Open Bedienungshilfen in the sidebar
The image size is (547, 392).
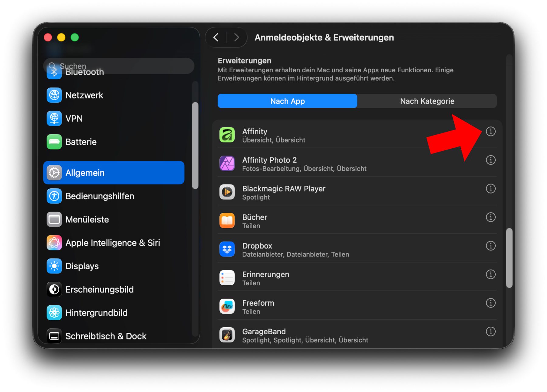(99, 196)
